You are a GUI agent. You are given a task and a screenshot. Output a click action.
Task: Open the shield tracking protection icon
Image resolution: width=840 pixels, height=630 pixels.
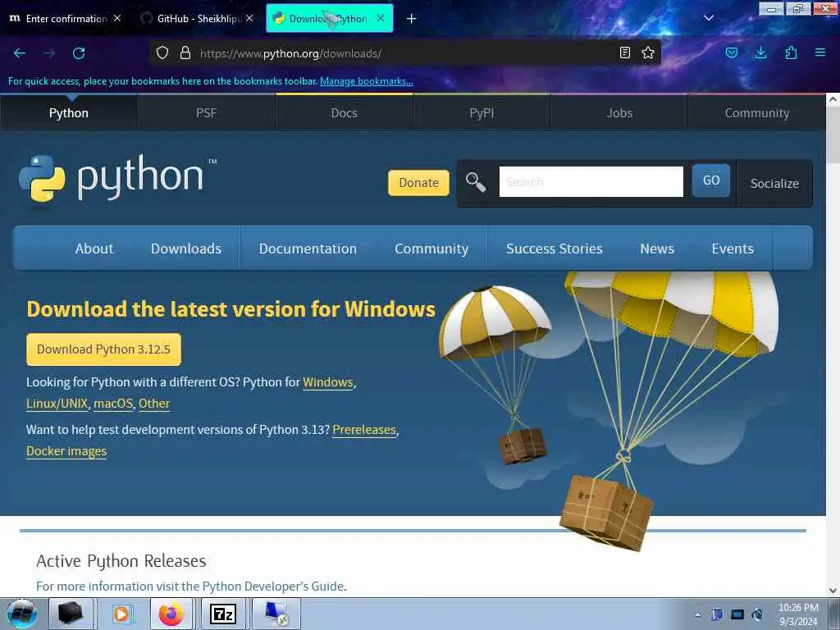tap(162, 53)
